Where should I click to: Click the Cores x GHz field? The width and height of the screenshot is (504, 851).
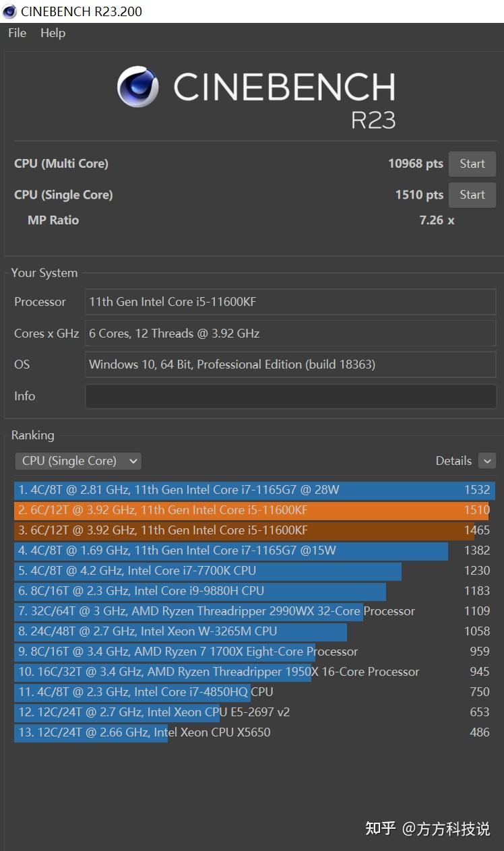(x=290, y=334)
